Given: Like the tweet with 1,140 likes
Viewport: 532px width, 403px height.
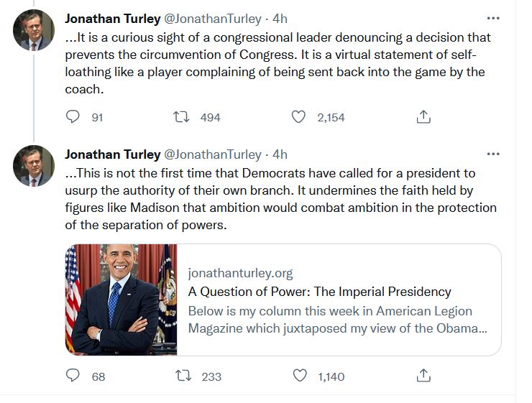Looking at the screenshot, I should click(298, 376).
